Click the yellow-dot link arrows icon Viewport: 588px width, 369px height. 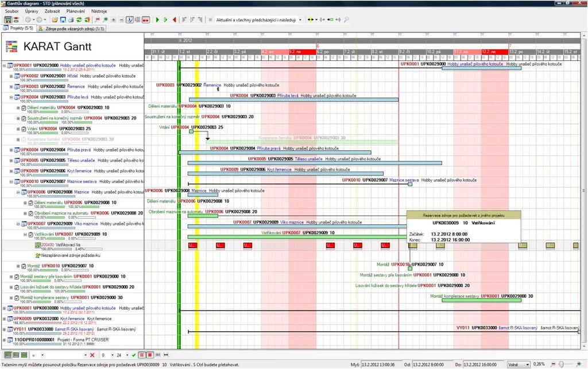[311, 20]
